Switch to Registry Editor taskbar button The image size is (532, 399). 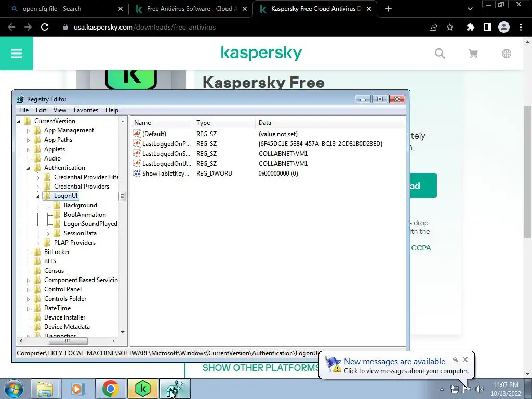pos(175,389)
